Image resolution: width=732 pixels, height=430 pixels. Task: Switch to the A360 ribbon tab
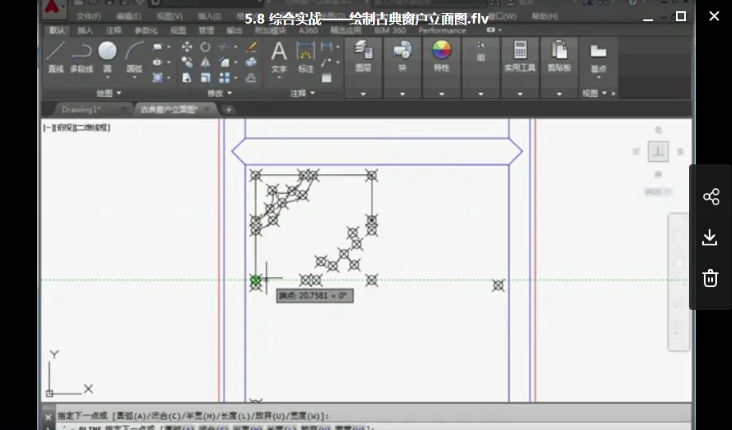click(x=308, y=30)
